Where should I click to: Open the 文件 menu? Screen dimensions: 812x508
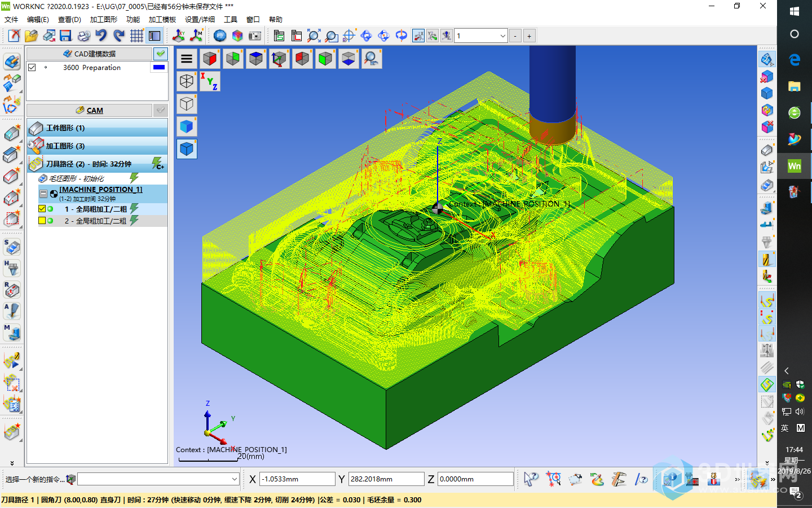click(x=11, y=19)
